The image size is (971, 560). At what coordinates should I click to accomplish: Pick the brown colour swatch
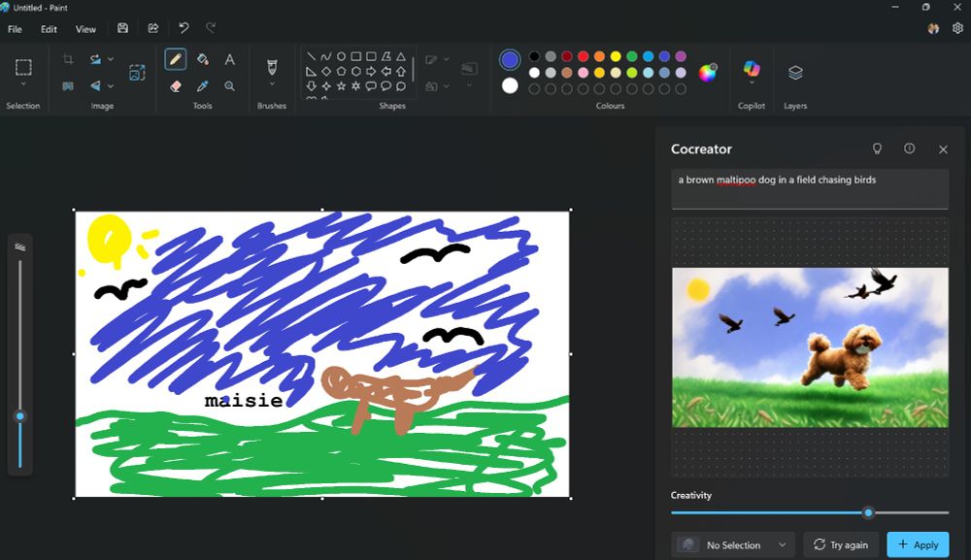567,73
